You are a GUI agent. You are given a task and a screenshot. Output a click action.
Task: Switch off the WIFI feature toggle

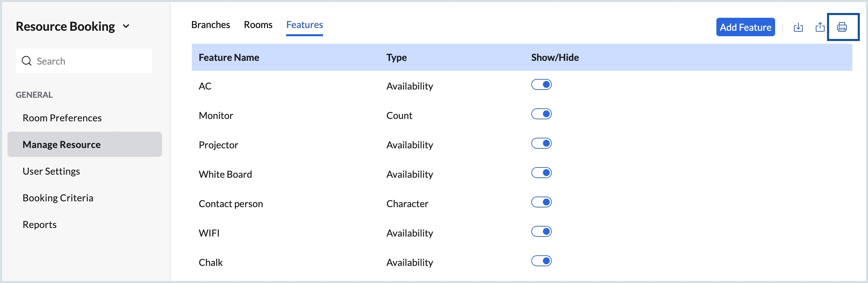[x=541, y=231]
